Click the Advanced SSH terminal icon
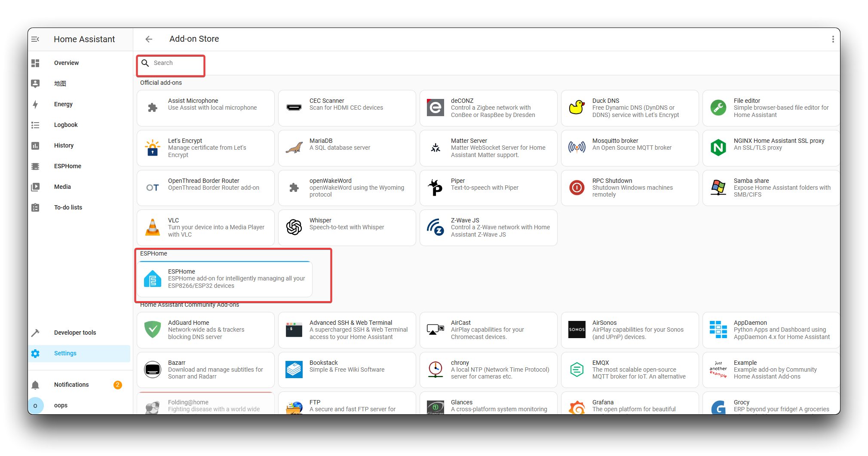 (294, 330)
